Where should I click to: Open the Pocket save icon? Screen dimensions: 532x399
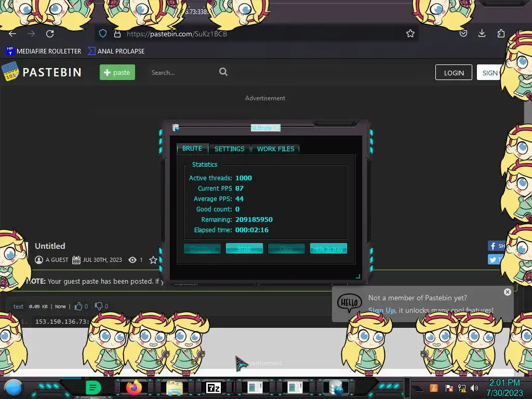tap(463, 33)
